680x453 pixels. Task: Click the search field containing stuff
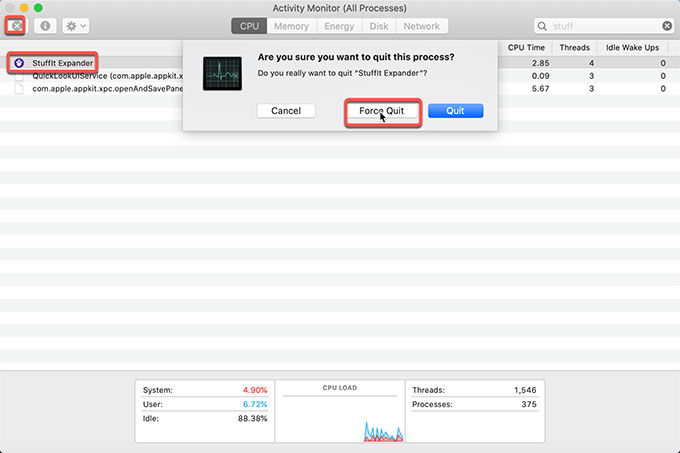tap(603, 26)
